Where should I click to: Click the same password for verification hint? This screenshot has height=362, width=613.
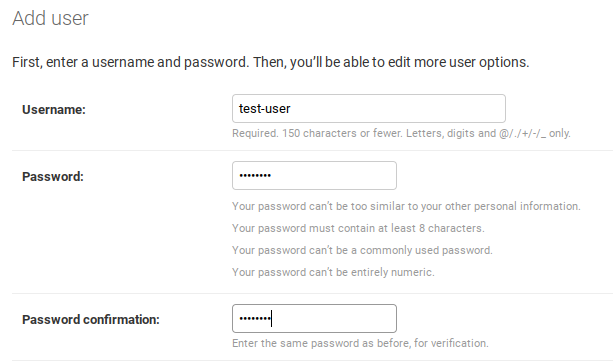click(x=360, y=343)
